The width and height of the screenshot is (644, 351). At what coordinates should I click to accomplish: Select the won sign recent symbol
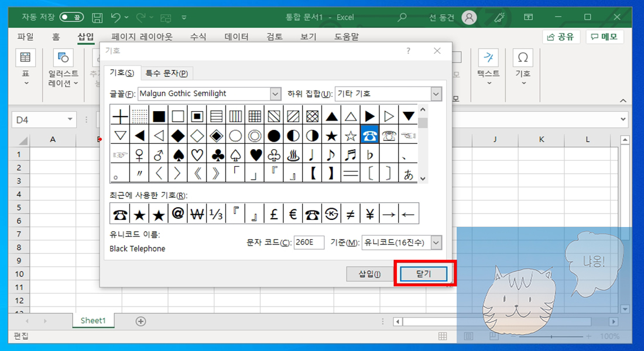[197, 214]
